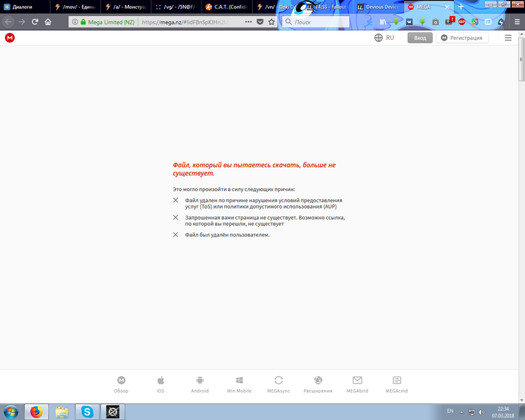Open the MEGAsync footer link

coord(279,384)
